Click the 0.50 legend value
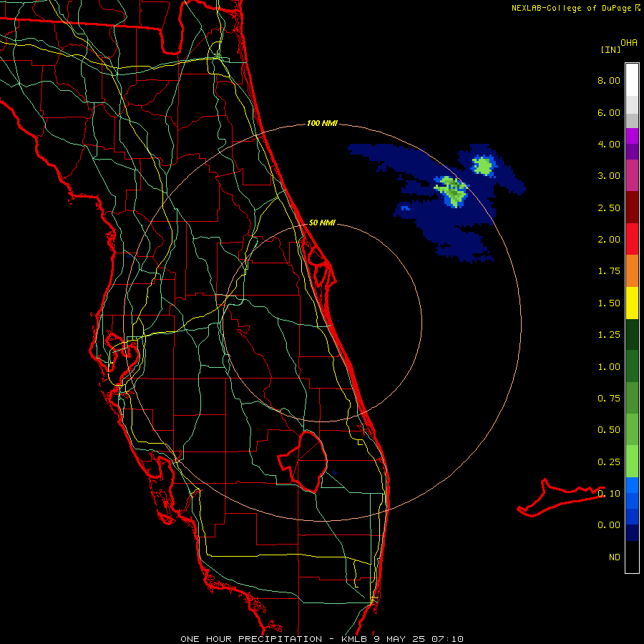Viewport: 644px width, 644px height. (609, 430)
